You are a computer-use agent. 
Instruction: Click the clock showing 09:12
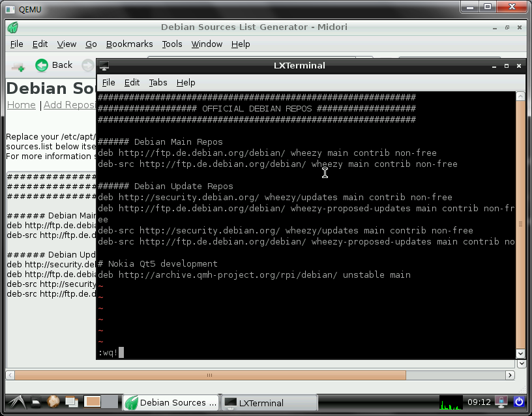coord(479,402)
